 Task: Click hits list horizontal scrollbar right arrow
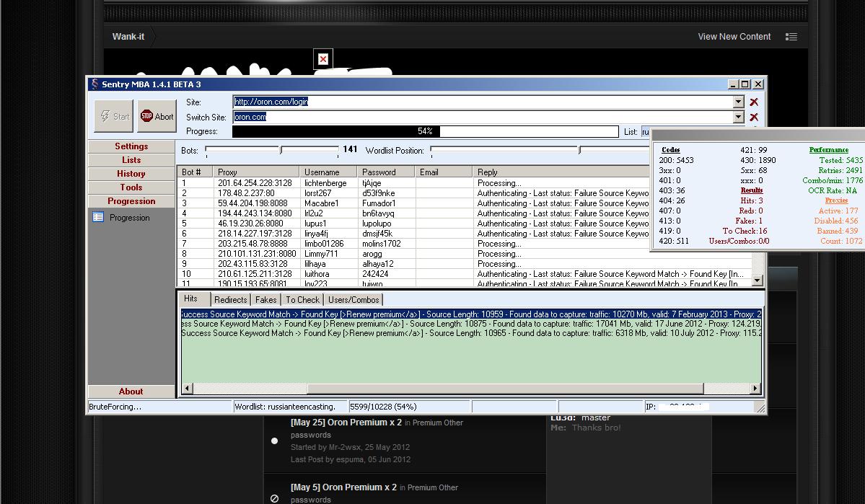coord(755,388)
